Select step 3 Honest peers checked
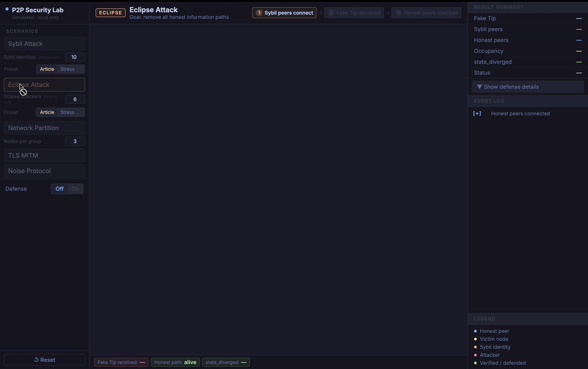Image resolution: width=588 pixels, height=369 pixels. point(426,13)
